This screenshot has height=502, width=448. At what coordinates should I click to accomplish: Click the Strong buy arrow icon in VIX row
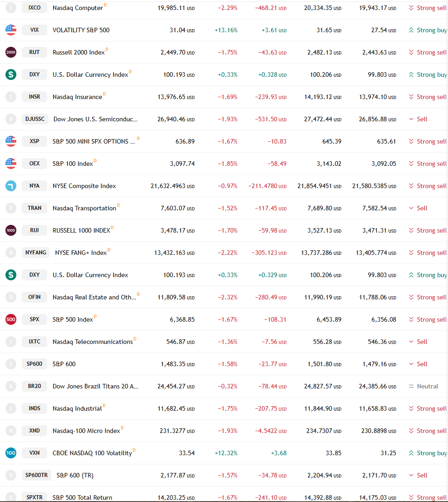click(x=411, y=30)
